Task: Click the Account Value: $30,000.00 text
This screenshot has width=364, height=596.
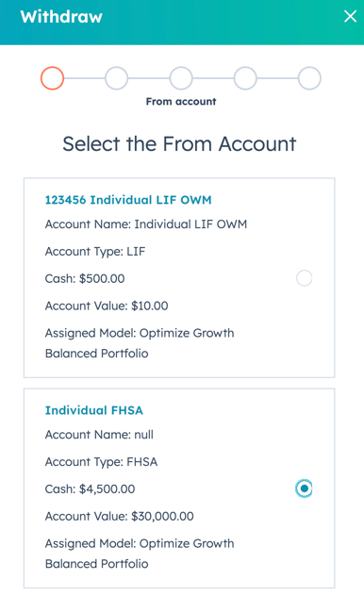Action: point(120,517)
